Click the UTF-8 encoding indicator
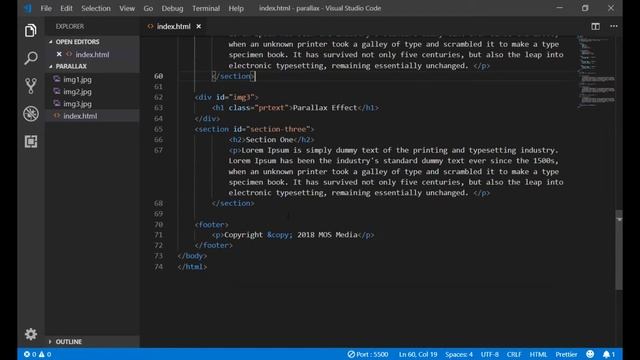Image resolution: width=640 pixels, height=360 pixels. tap(489, 354)
